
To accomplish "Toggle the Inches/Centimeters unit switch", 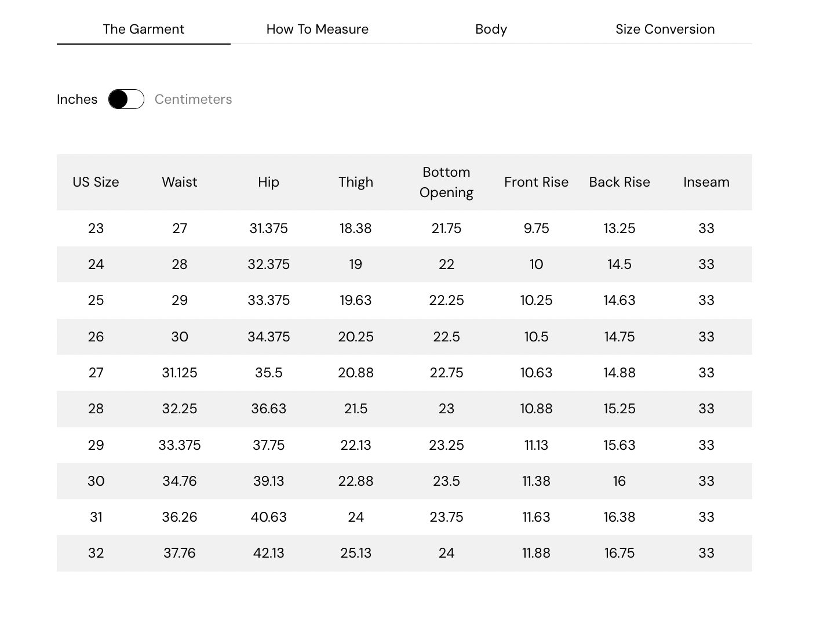I will (x=126, y=99).
